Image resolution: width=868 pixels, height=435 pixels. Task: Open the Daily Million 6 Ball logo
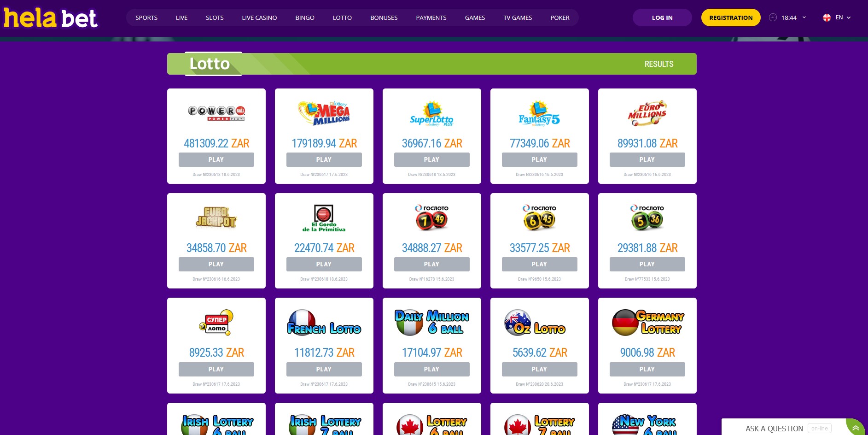coord(432,322)
